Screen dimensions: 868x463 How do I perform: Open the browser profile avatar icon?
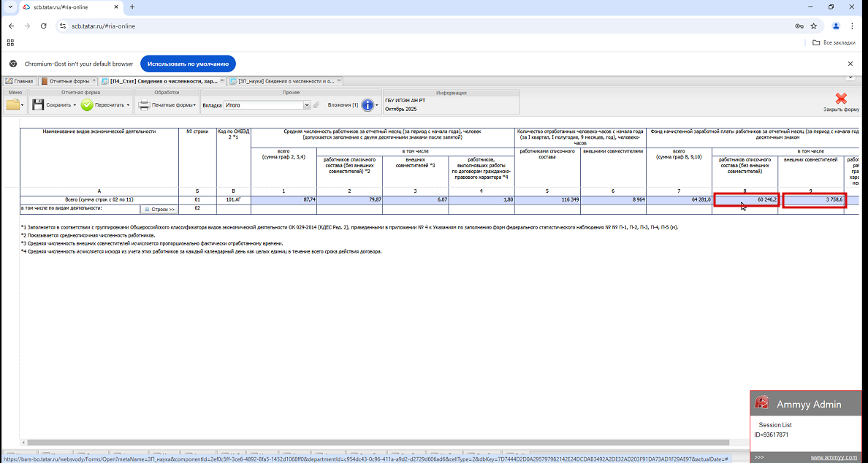pyautogui.click(x=836, y=26)
